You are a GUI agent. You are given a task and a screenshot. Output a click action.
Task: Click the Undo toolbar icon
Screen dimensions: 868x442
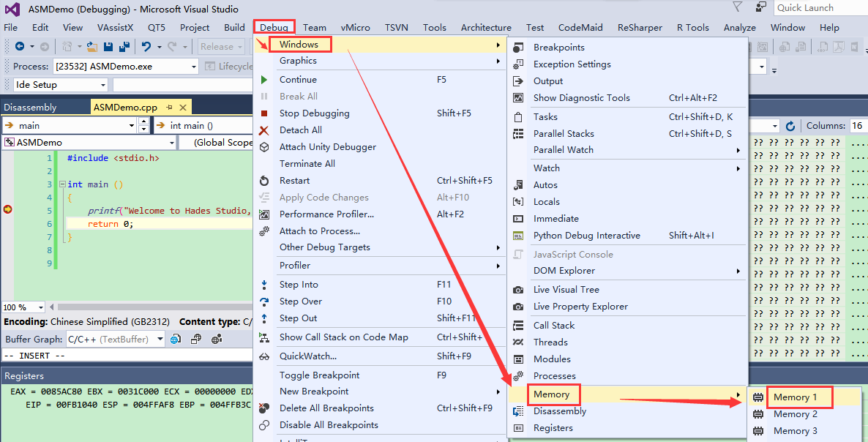pyautogui.click(x=146, y=47)
